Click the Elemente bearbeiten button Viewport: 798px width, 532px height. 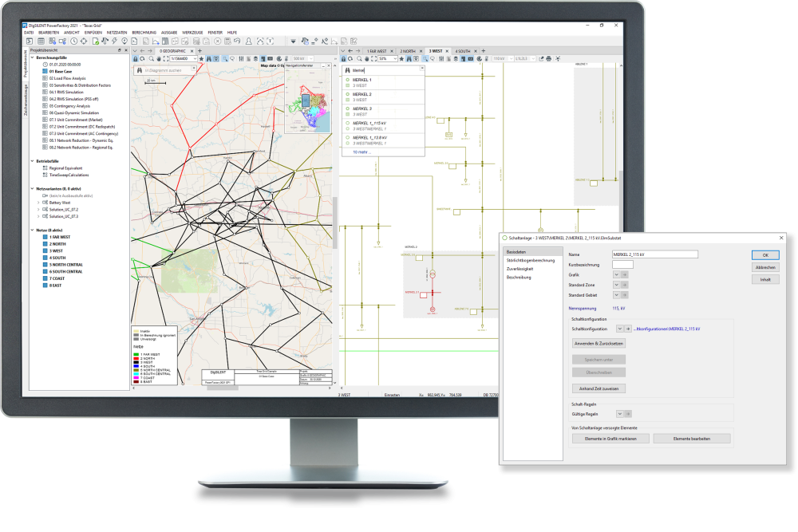[692, 439]
